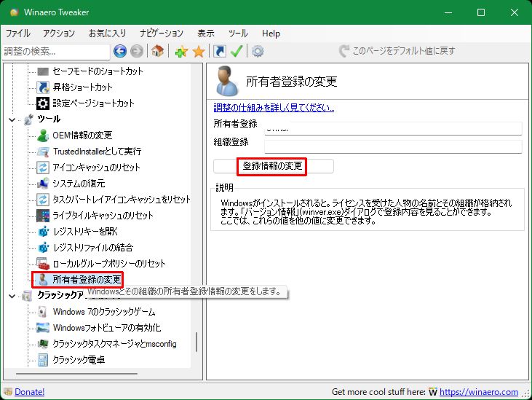Click the タスクバートレイアイコンキャッシュをリセット icon
The image size is (532, 400).
[x=43, y=200]
